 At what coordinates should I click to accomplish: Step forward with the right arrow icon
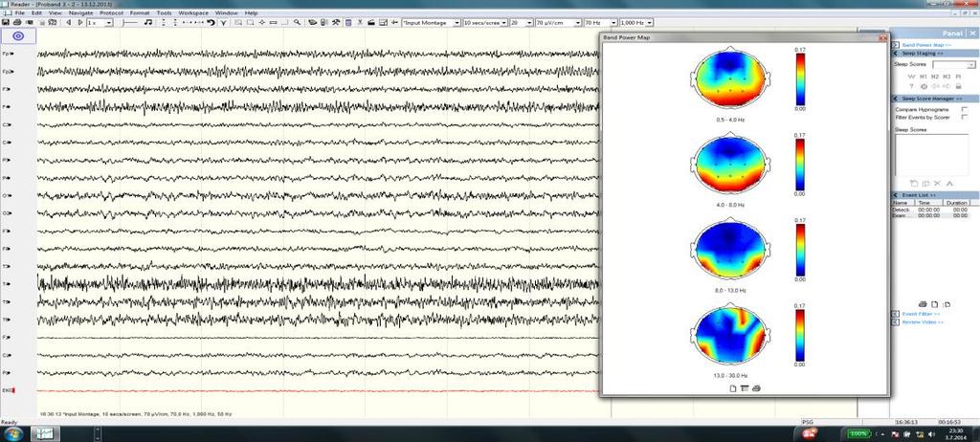point(80,23)
